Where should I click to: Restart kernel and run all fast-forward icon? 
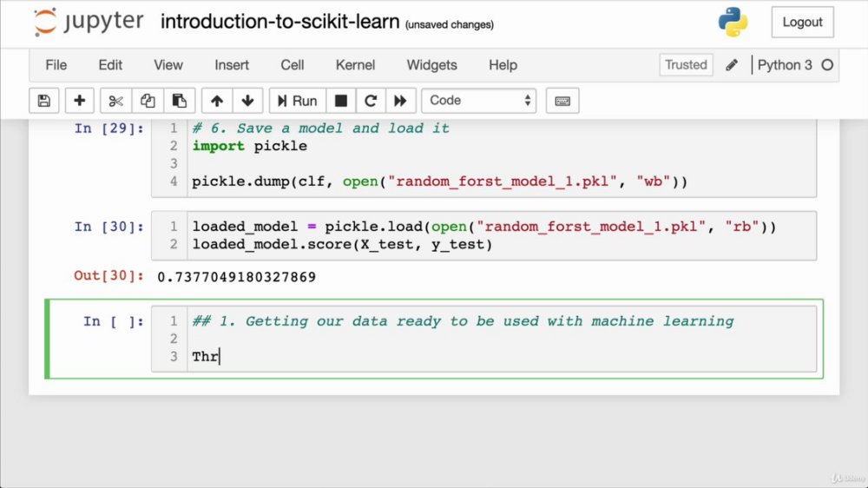(400, 101)
